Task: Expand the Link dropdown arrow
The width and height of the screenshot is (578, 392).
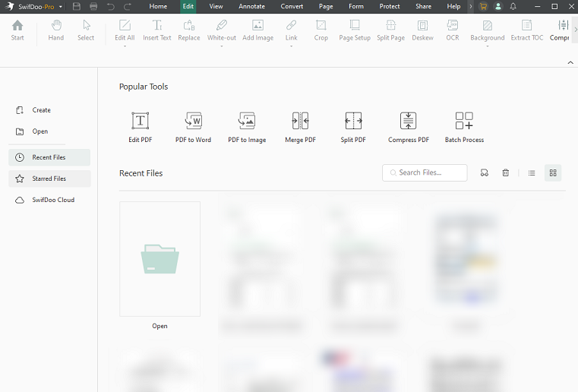Action: 291,46
